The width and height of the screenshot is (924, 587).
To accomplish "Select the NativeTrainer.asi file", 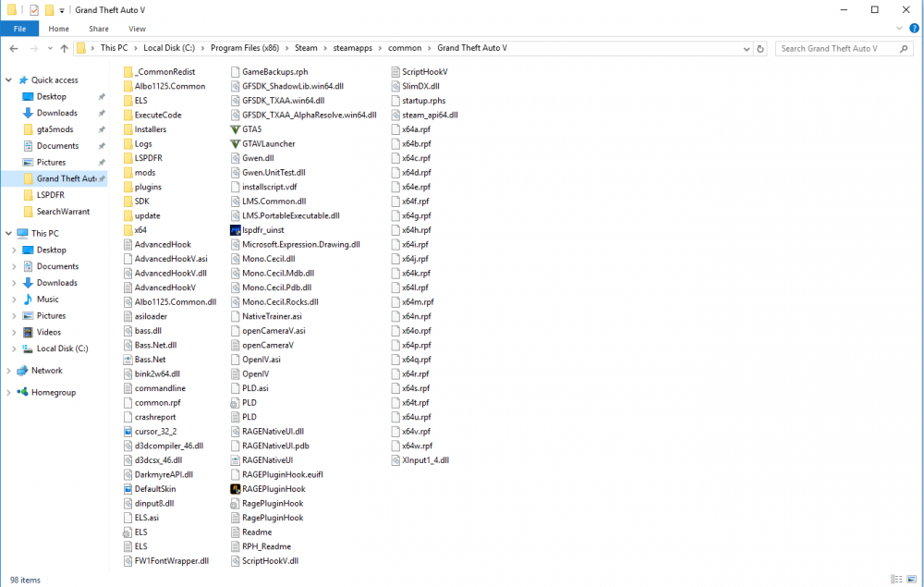I will pyautogui.click(x=272, y=316).
